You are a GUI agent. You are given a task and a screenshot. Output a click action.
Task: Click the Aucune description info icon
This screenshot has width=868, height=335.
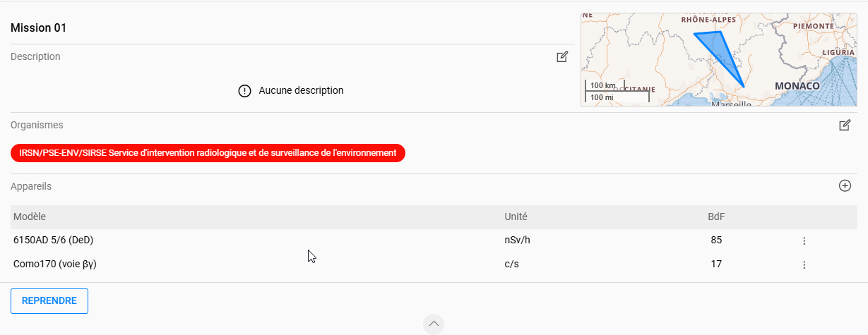tap(245, 91)
